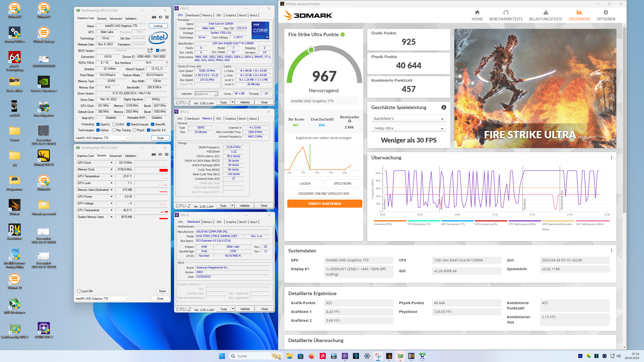This screenshot has height=362, width=644.
Task: Toggle the DirectCompute checkbox in GPU-Z
Action: (128, 124)
